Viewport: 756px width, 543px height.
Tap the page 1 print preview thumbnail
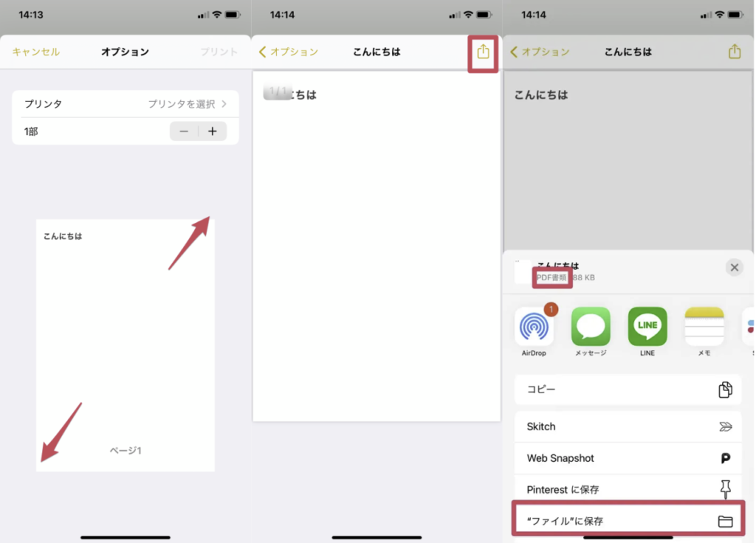coord(126,345)
